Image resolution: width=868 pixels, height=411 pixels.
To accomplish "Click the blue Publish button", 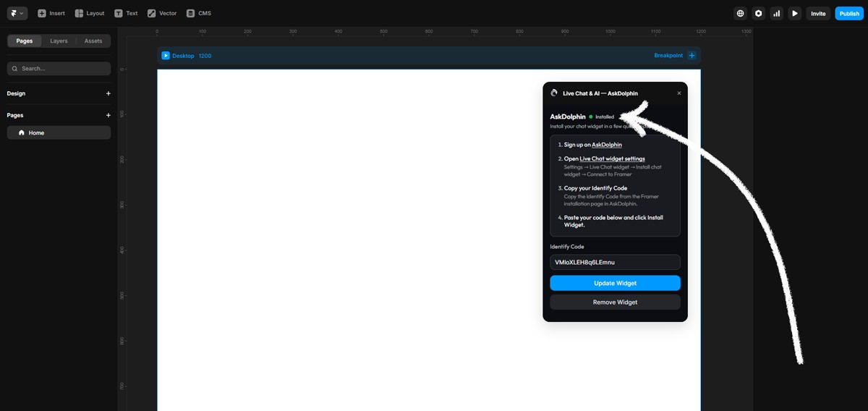I will pos(849,13).
